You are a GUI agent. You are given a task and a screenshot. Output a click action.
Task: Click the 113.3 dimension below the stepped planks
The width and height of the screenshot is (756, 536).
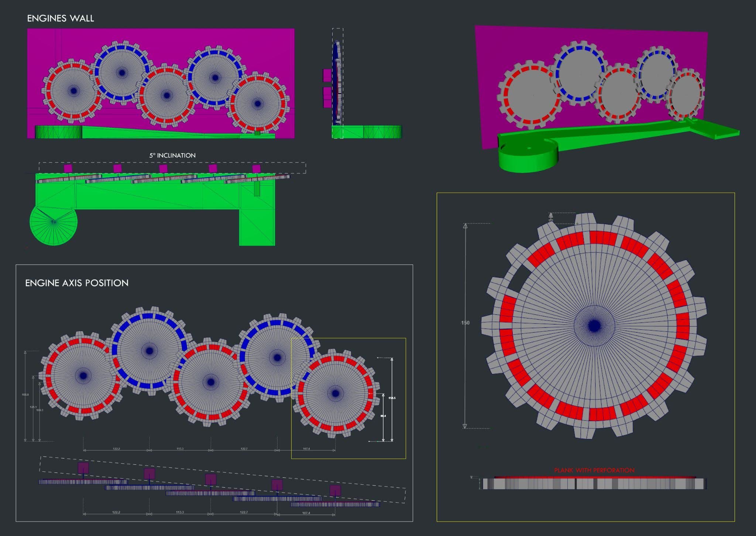click(x=180, y=512)
